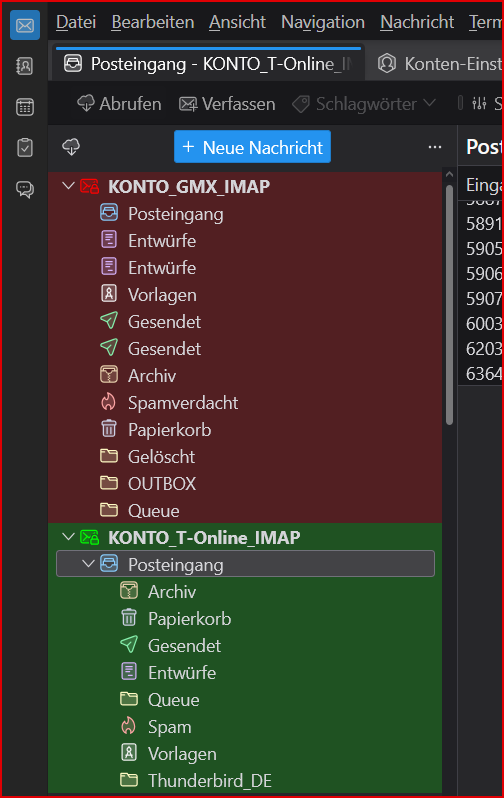Select message row starting with 6203
Screen dimensions: 504x798
tap(481, 348)
